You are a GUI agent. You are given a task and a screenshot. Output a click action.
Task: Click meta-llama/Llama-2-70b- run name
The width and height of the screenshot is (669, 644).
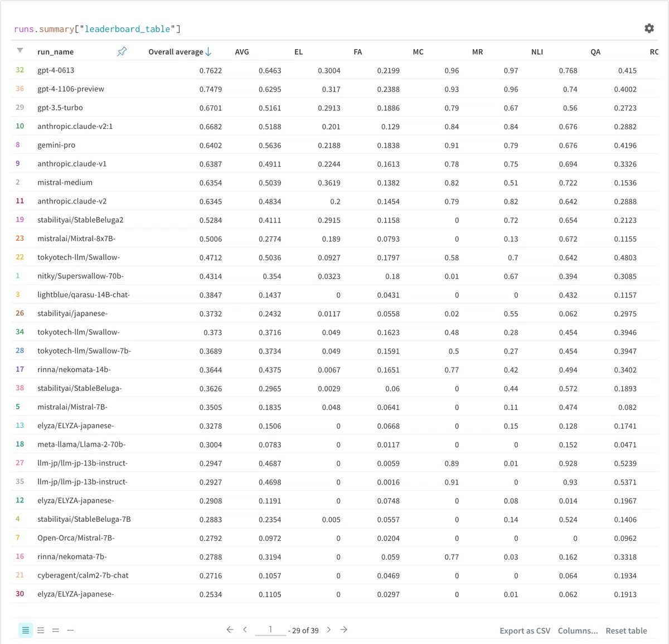[x=81, y=444]
